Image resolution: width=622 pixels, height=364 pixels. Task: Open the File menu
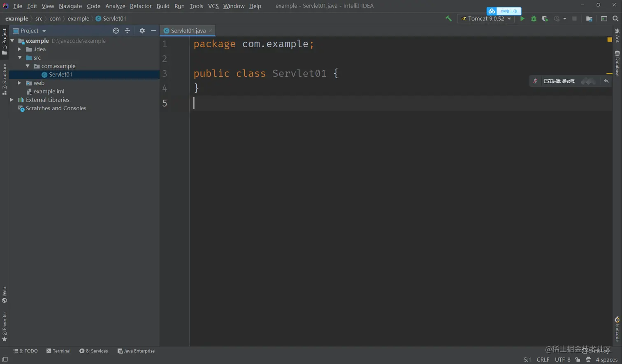tap(18, 6)
